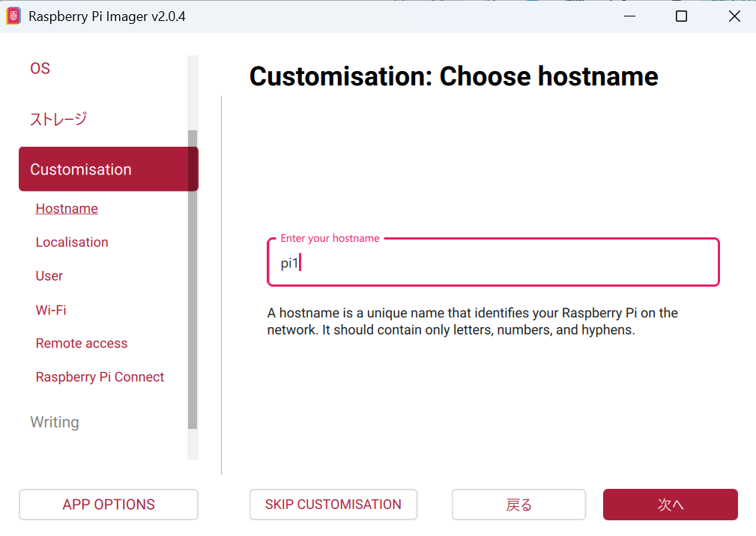Go to the ストレージ step
The width and height of the screenshot is (756, 536).
[58, 119]
